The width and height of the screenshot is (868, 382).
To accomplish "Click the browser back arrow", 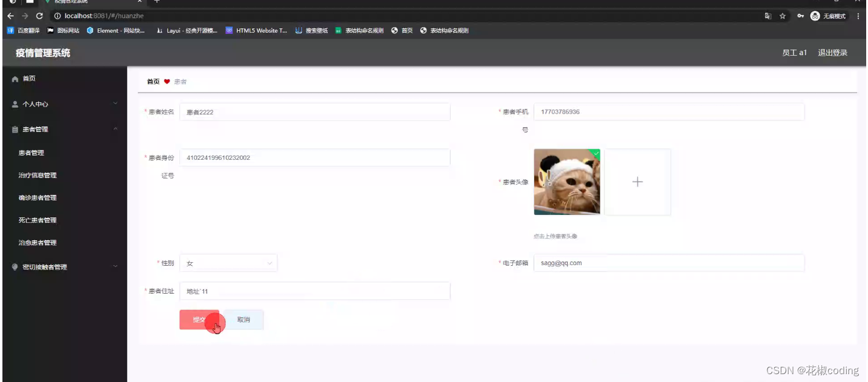I will (10, 16).
